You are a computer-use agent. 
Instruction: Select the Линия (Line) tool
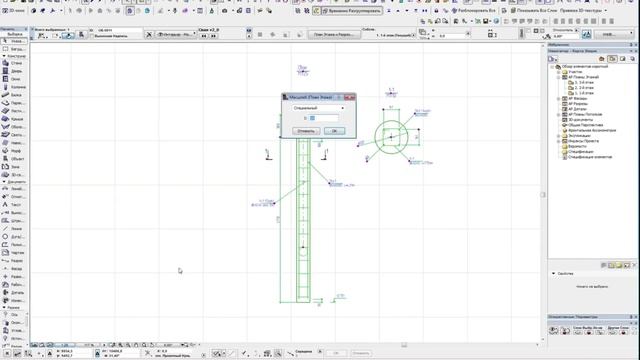[13, 229]
